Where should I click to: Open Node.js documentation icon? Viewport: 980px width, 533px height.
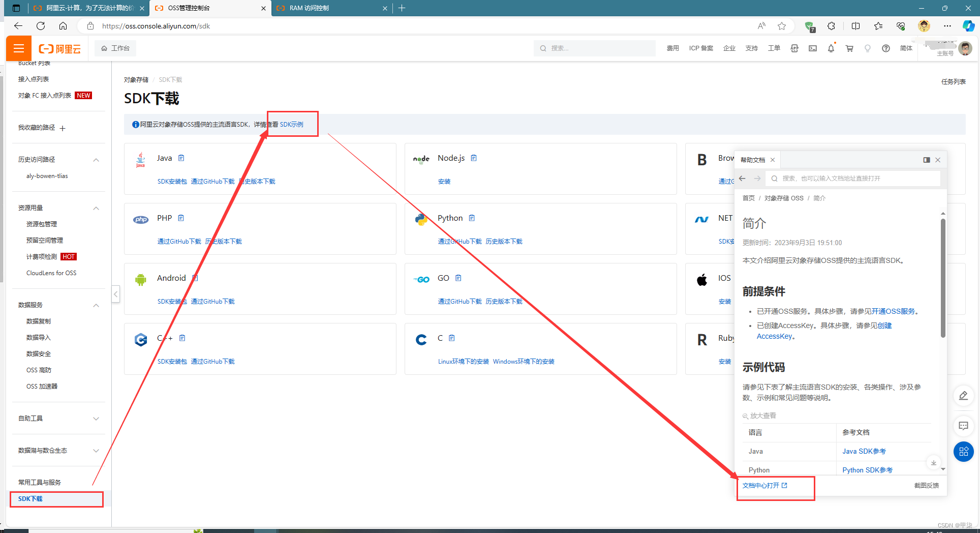474,158
